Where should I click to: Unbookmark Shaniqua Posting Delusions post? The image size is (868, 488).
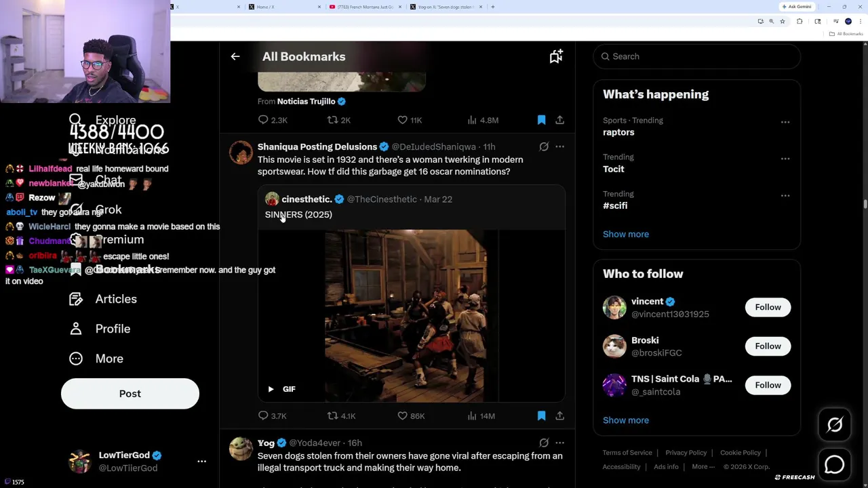(x=541, y=416)
